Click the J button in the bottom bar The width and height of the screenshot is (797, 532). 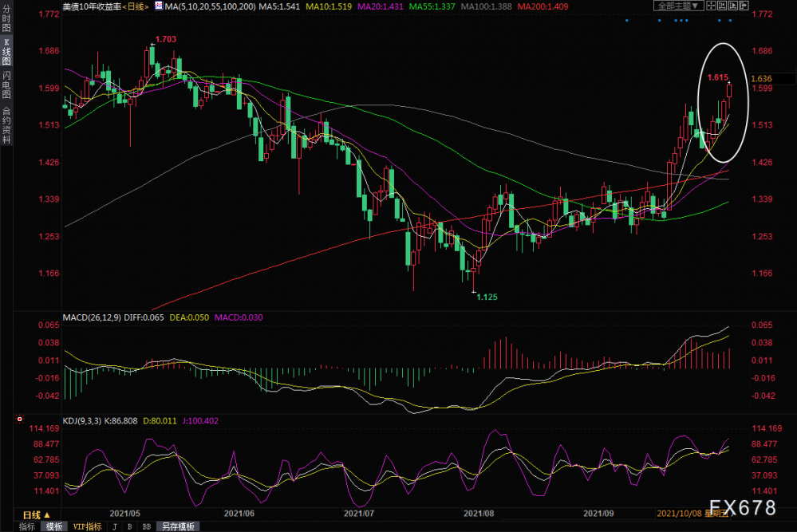[x=115, y=526]
